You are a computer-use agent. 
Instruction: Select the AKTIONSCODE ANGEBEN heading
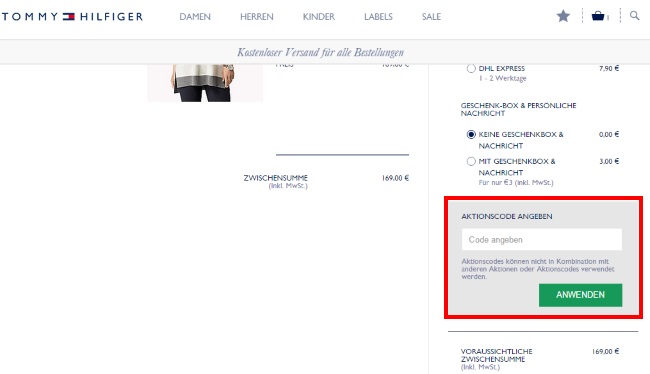(507, 216)
